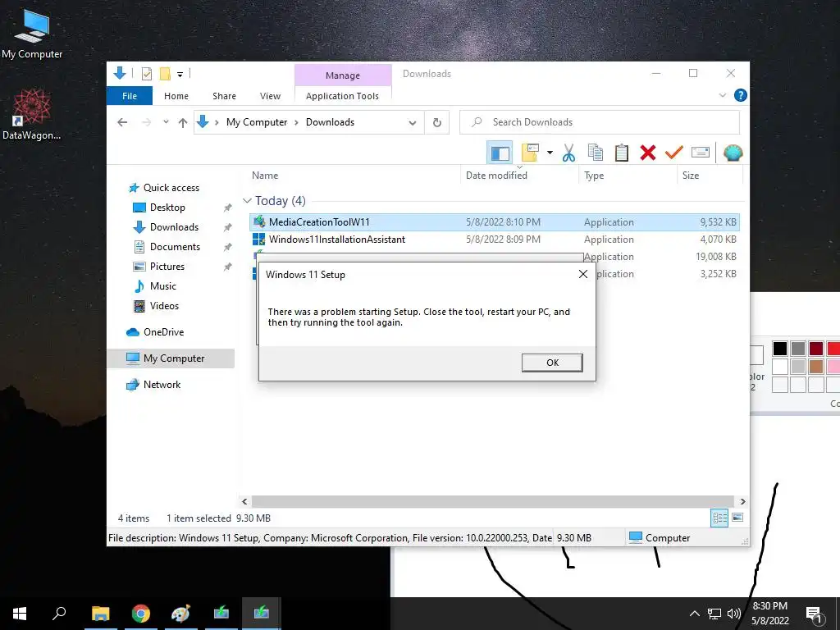
Task: Switch to the View ribbon tab
Action: (270, 96)
